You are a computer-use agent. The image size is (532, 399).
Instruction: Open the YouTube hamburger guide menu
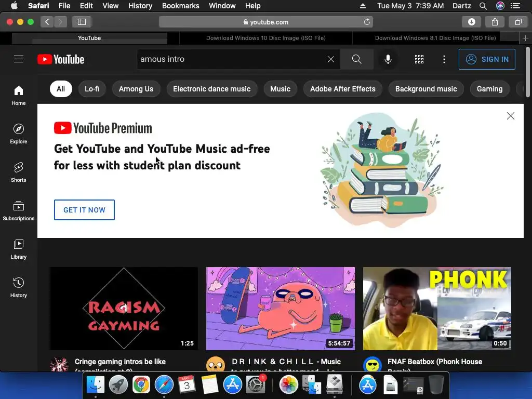pos(19,59)
